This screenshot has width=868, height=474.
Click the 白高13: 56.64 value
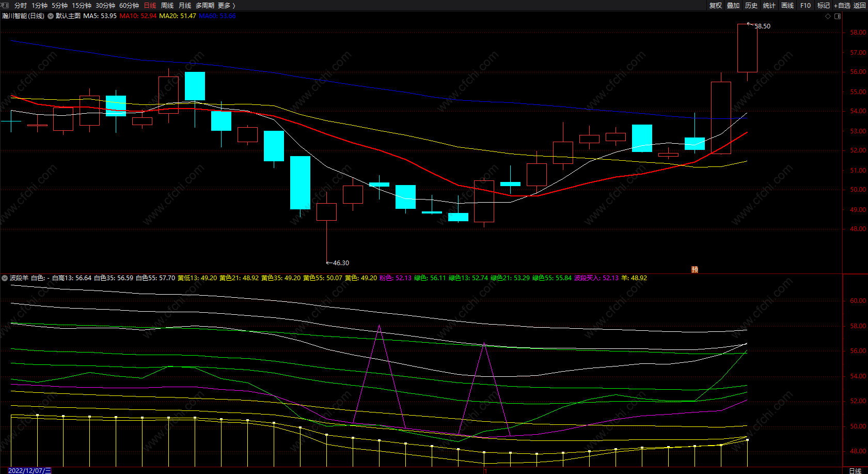pos(72,278)
